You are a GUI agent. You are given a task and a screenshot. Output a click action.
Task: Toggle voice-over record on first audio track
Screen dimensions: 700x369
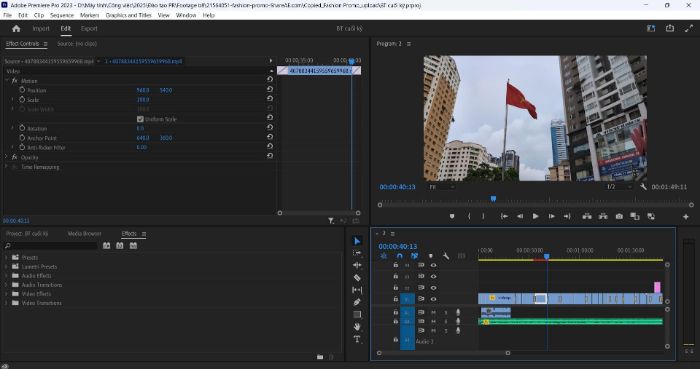click(458, 312)
